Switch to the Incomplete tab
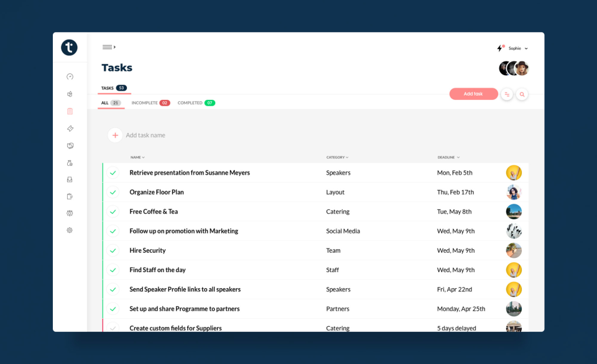 [150, 103]
